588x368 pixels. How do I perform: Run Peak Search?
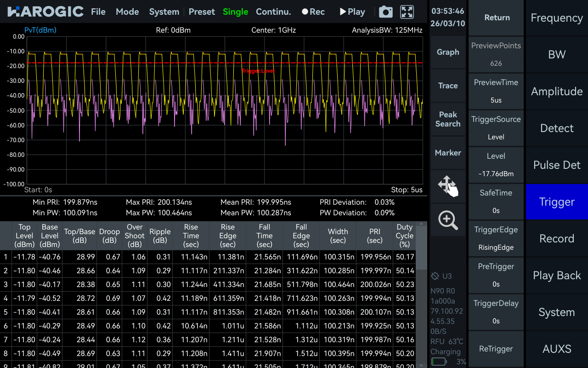(448, 119)
